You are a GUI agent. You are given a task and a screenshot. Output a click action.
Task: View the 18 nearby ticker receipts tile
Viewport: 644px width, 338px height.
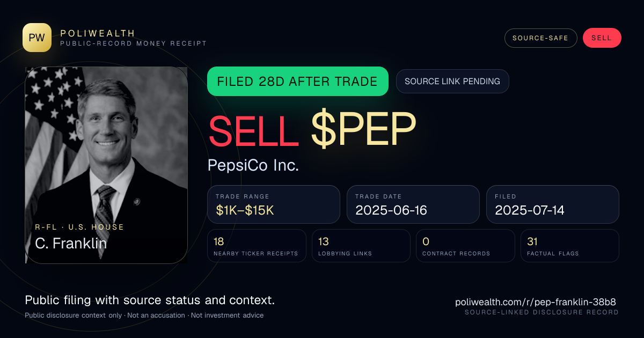click(257, 246)
